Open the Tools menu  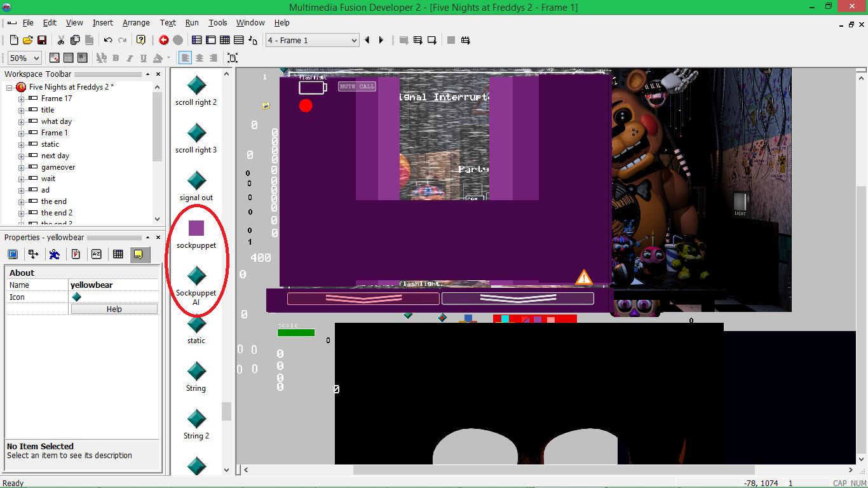pos(218,23)
